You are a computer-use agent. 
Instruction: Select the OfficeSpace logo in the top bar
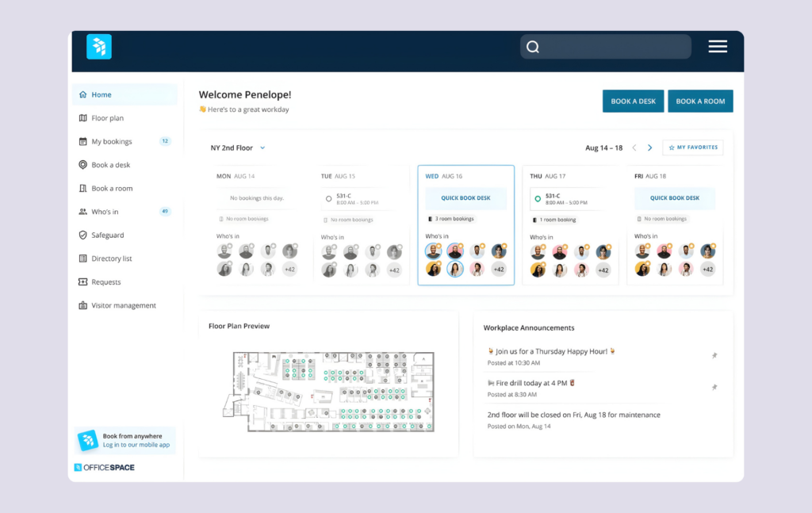[x=98, y=46]
